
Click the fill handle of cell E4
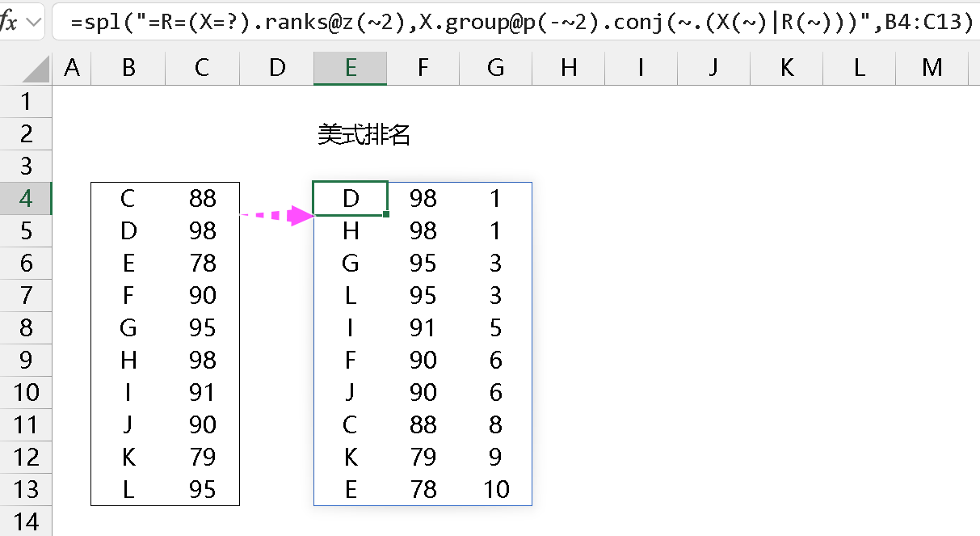tap(387, 214)
